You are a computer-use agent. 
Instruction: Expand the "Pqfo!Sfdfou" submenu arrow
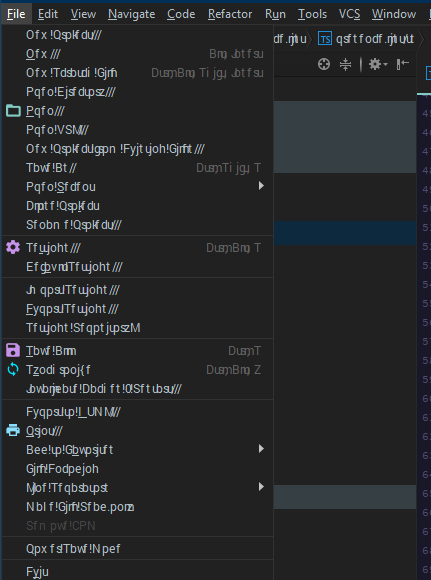point(261,186)
